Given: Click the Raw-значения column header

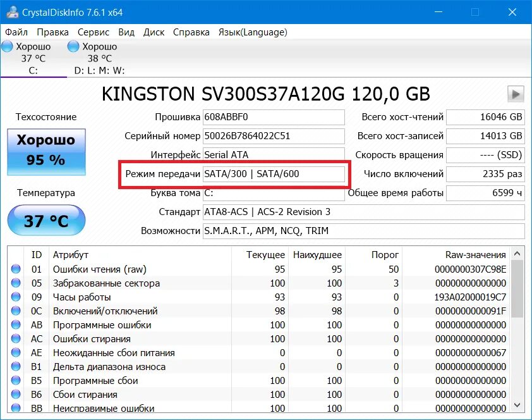Looking at the screenshot, I should pos(456,255).
